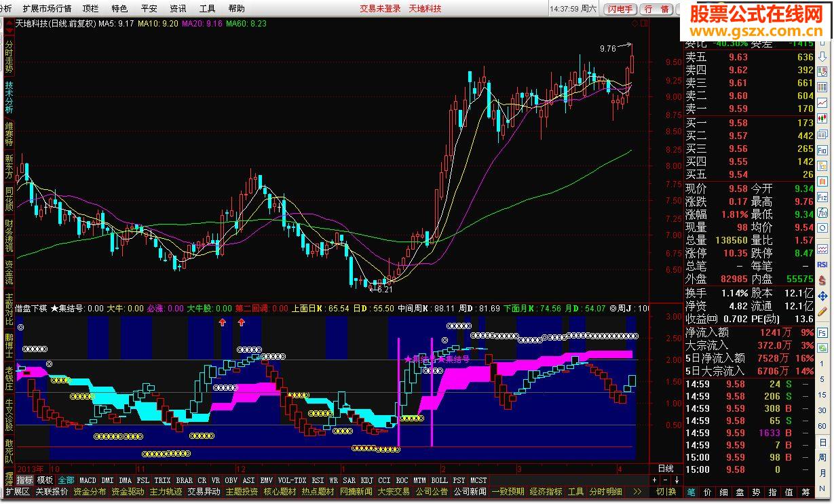
Task: Open the 资讯 menu
Action: (178, 9)
